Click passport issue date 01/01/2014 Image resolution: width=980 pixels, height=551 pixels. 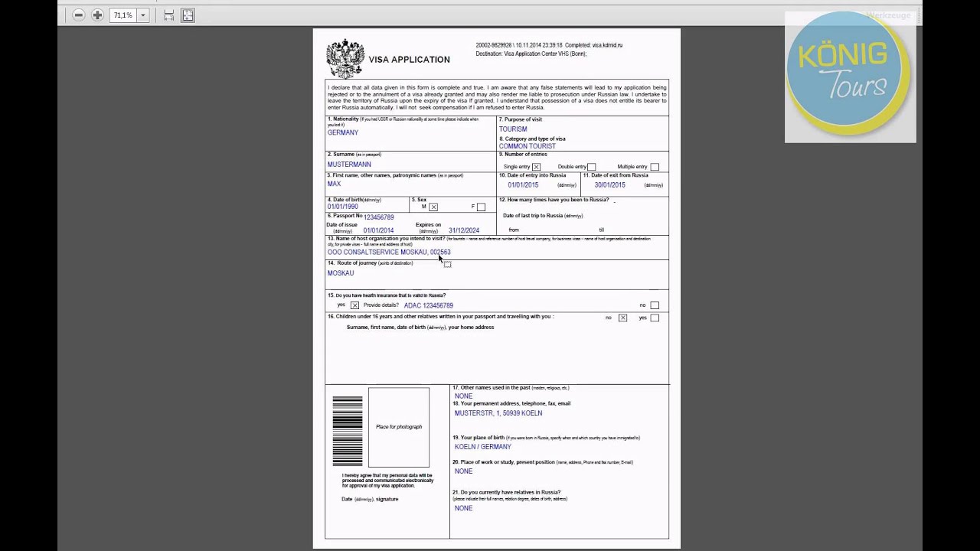(x=378, y=231)
